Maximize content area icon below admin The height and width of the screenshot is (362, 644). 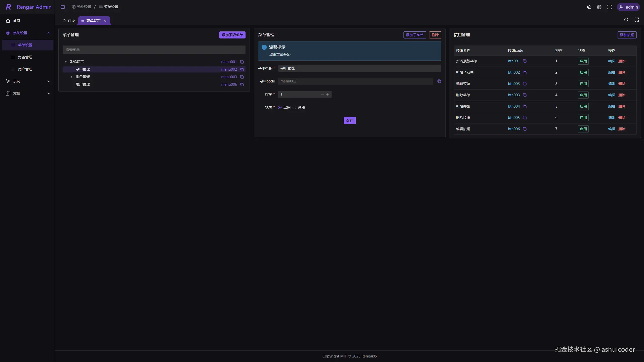click(x=637, y=20)
